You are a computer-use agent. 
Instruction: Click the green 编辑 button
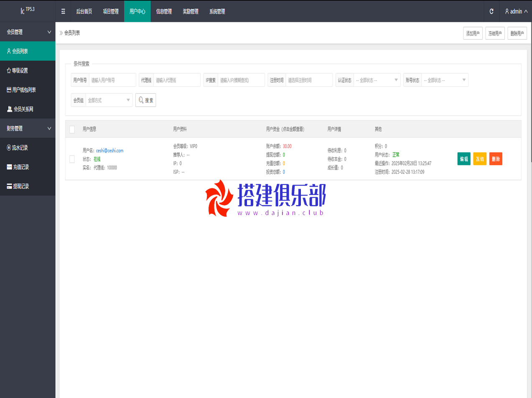tap(464, 159)
